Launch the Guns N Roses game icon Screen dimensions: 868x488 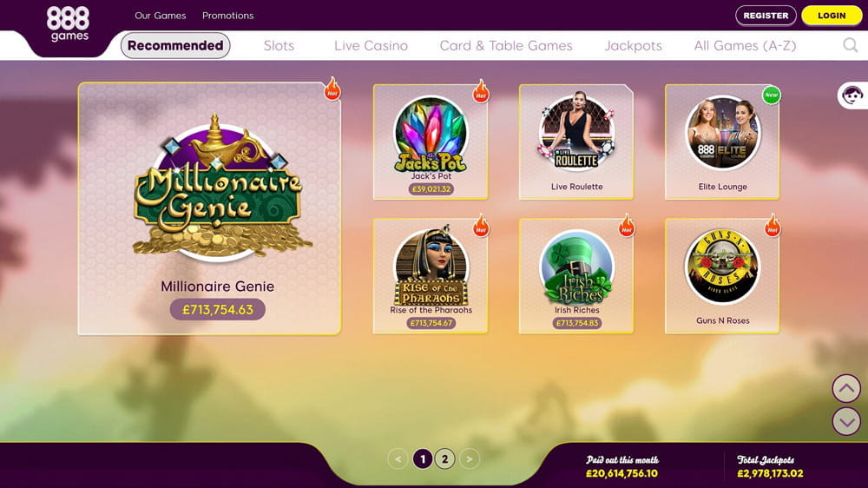coord(722,267)
